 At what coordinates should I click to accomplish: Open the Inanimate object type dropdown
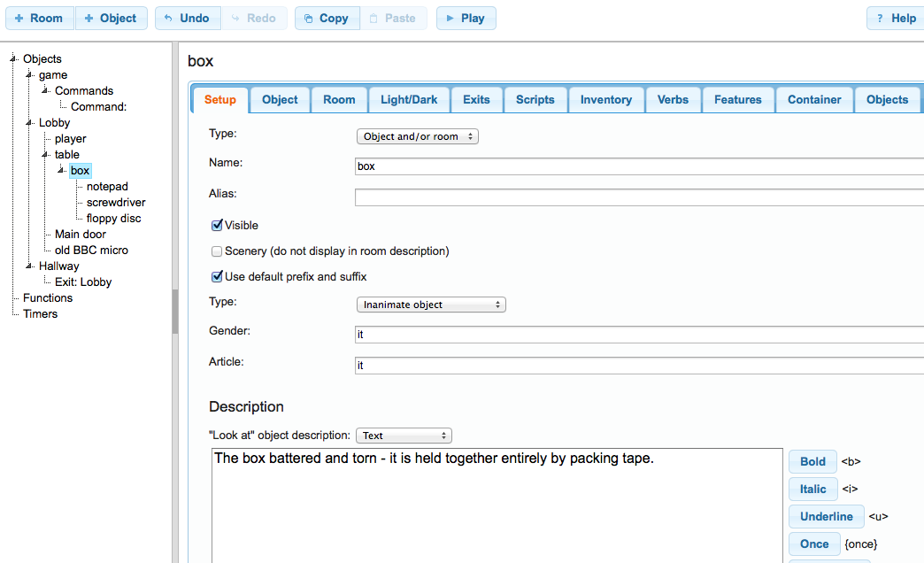[x=430, y=305]
